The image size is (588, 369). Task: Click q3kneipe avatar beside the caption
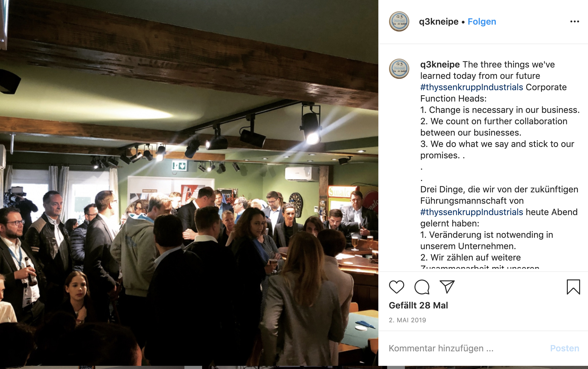pyautogui.click(x=399, y=69)
